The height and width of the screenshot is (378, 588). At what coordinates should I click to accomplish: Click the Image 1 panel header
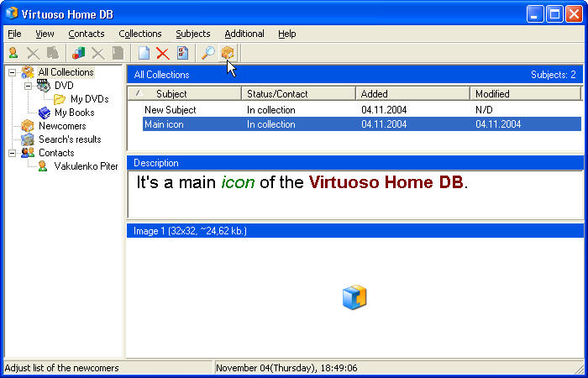point(355,231)
